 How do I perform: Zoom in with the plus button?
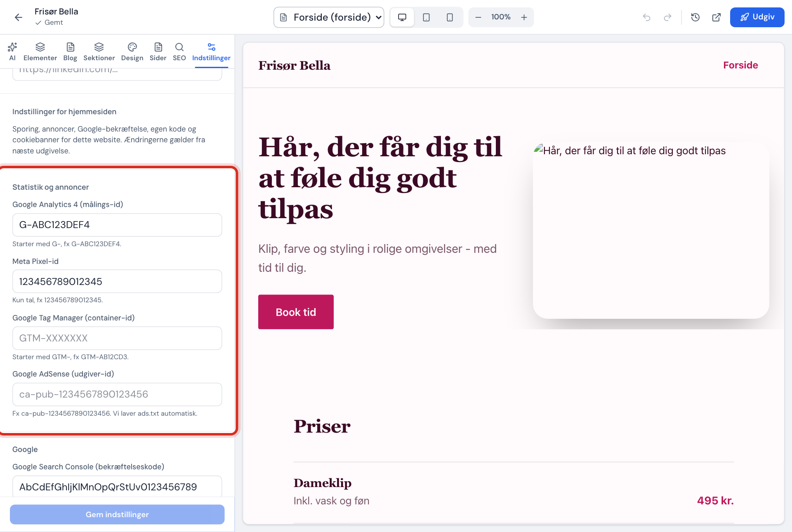524,17
